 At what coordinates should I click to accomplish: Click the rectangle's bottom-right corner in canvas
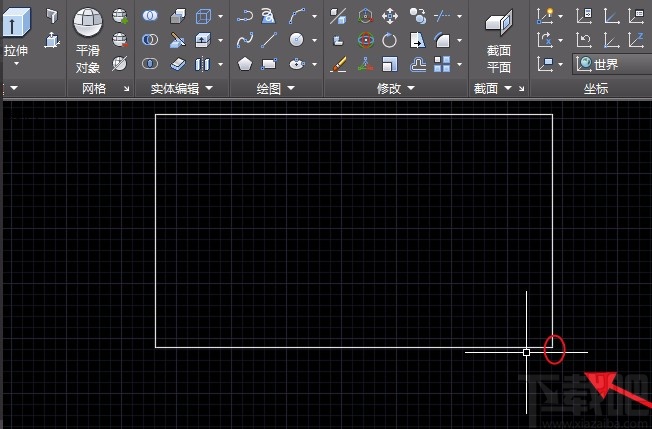pos(552,347)
